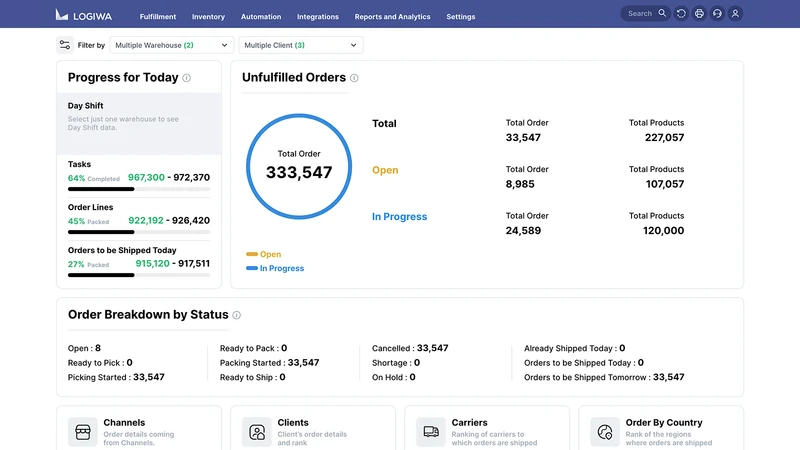This screenshot has width=800, height=450.
Task: Click the Ready to Pick status entry
Action: click(x=100, y=363)
